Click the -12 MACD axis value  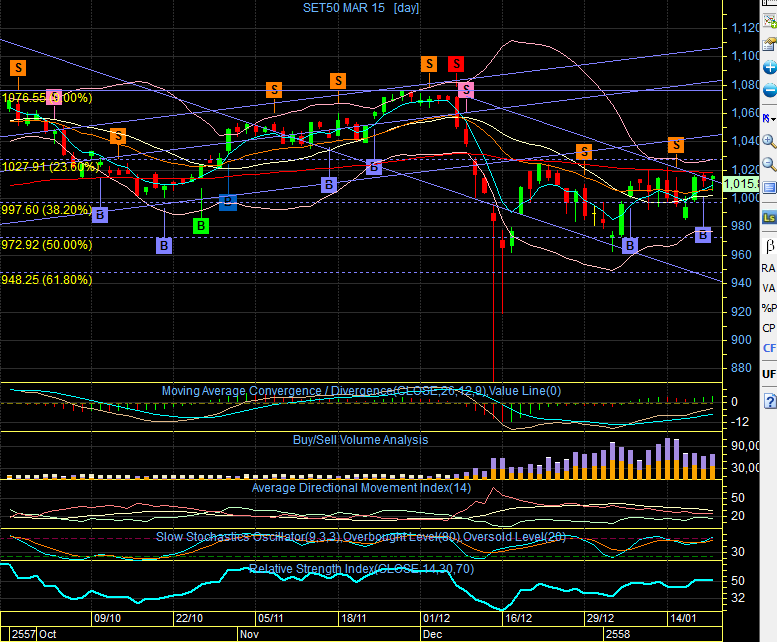click(x=740, y=422)
